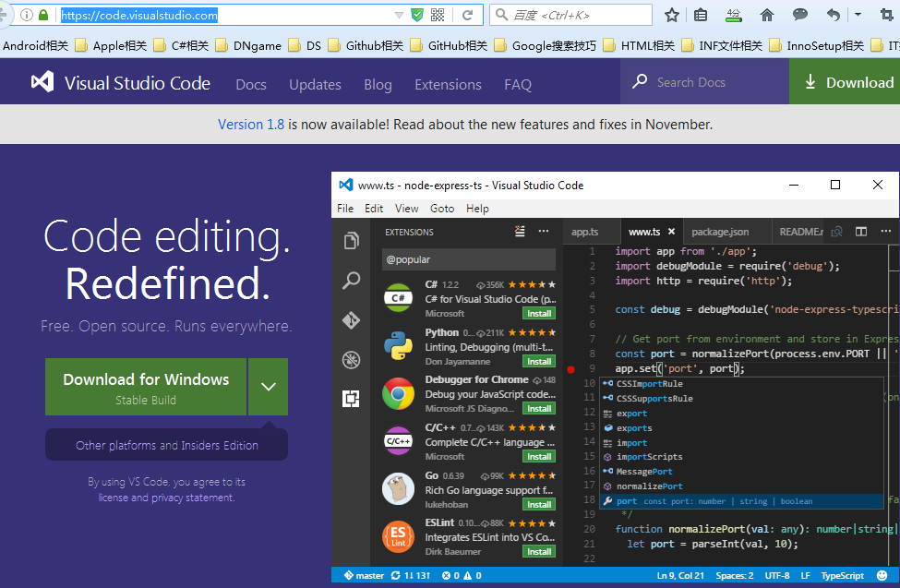Open the Debug bug icon in activity bar
The height and width of the screenshot is (588, 900).
pos(352,359)
